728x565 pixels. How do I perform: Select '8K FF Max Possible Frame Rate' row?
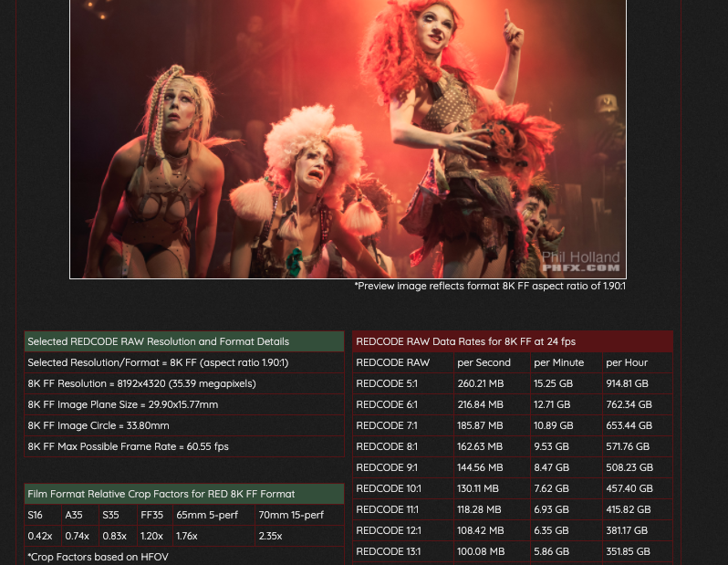(184, 446)
